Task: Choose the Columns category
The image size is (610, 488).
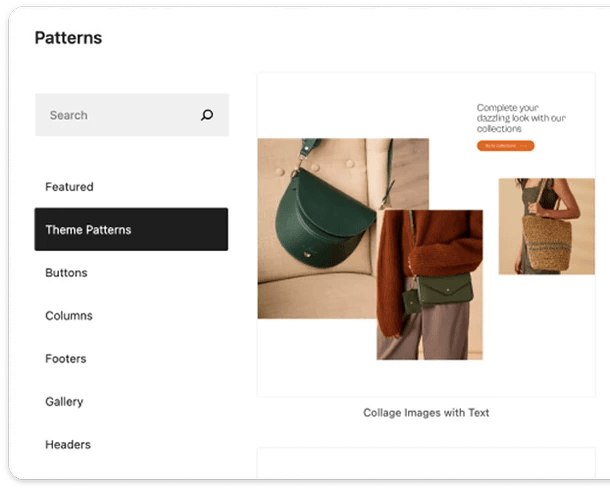Action: pos(69,316)
